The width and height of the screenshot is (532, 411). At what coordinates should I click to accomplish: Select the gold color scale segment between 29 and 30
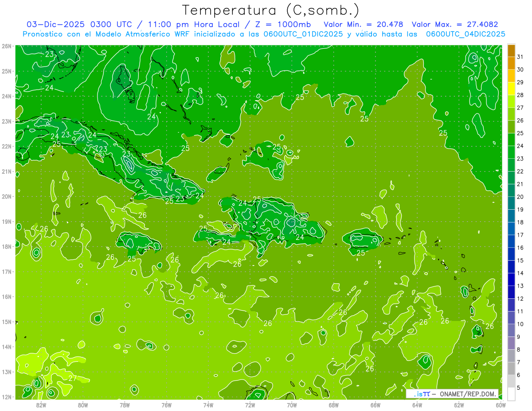point(511,76)
